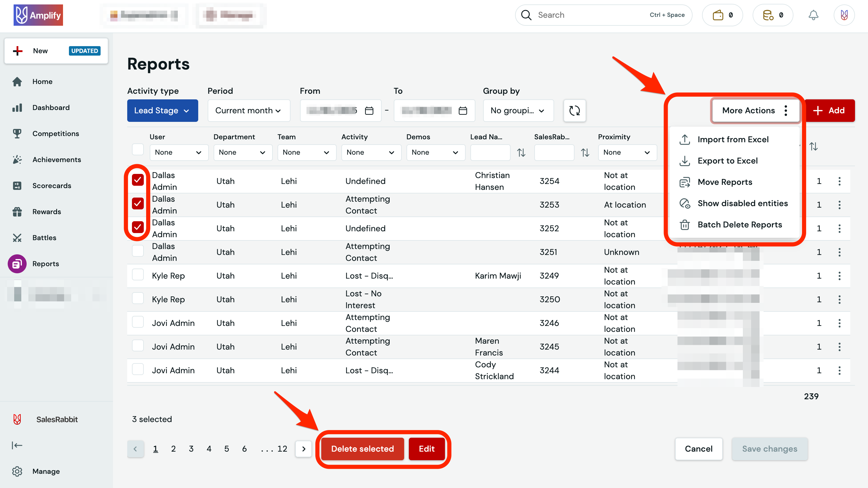Image resolution: width=868 pixels, height=488 pixels.
Task: Toggle the select-all header checkbox
Action: click(138, 149)
